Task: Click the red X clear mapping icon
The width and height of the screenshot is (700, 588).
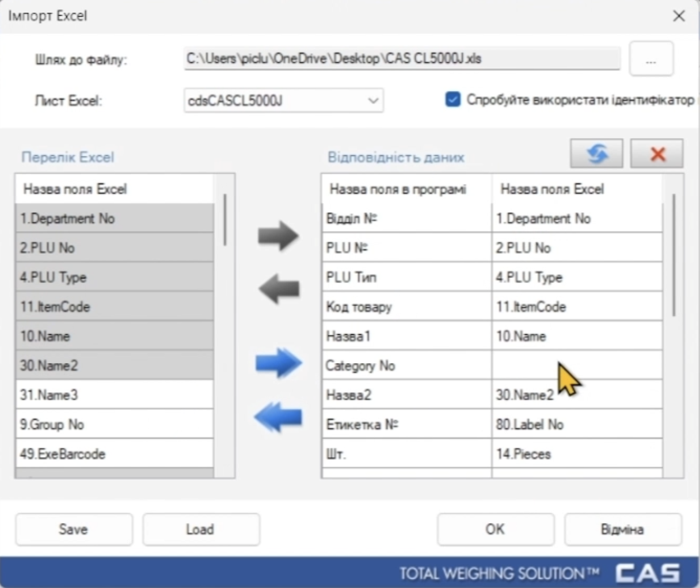Action: click(x=657, y=154)
